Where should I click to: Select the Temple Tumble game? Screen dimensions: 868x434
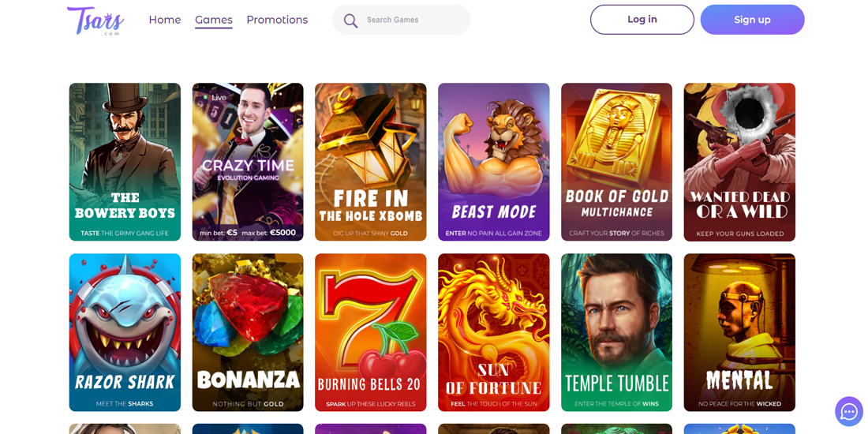pos(616,332)
